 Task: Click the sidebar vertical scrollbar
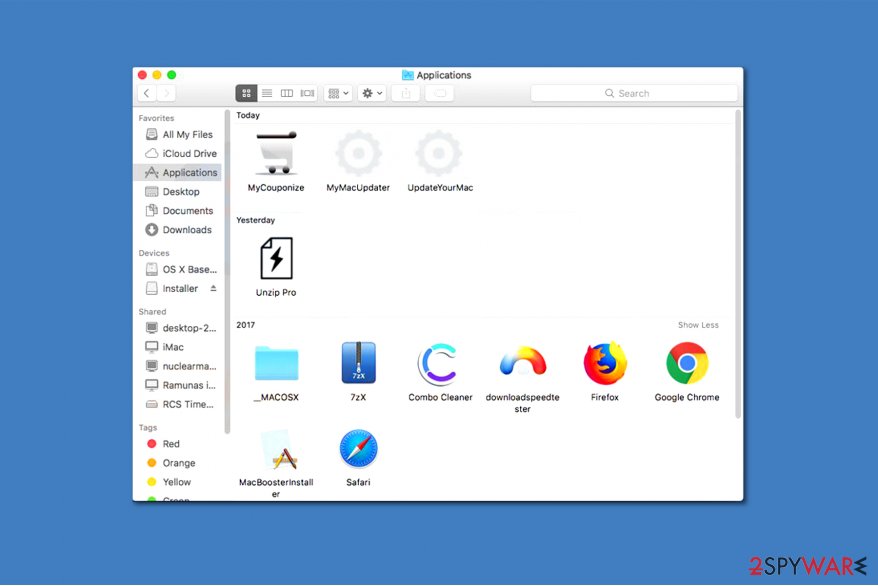coord(227,271)
